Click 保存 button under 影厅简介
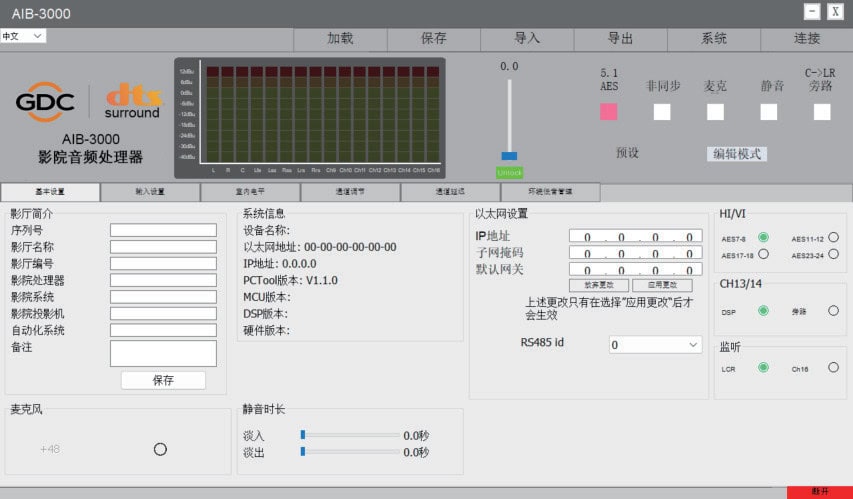This screenshot has width=853, height=499. [163, 380]
